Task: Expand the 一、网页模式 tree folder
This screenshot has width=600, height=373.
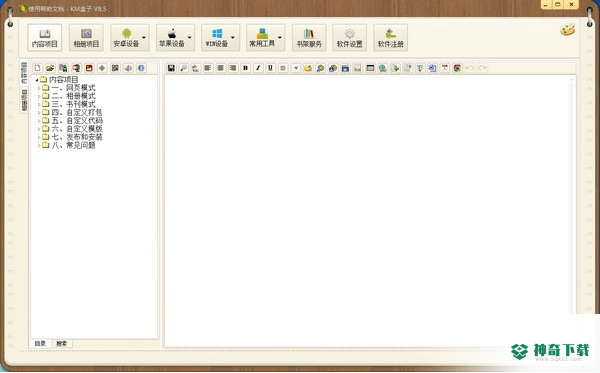Action: [39, 88]
